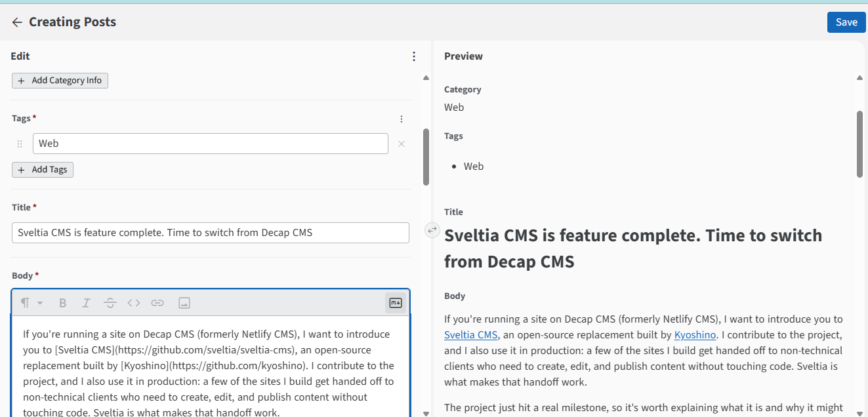The image size is (868, 417).
Task: Open the paragraph style dropdown in the Body toolbar
Action: [x=31, y=303]
